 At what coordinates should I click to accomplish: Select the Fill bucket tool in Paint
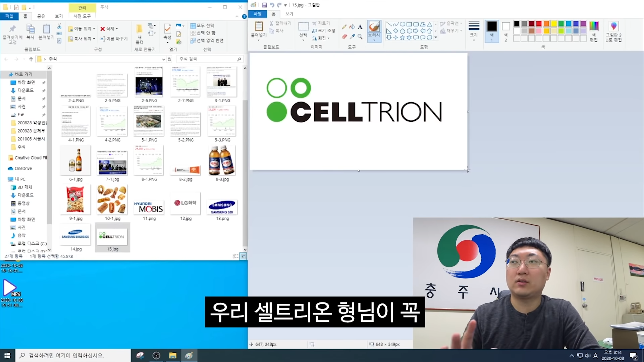pyautogui.click(x=352, y=26)
